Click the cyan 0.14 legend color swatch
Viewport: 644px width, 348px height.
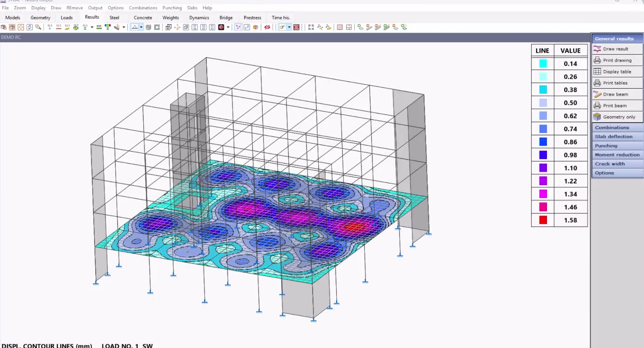coord(543,63)
